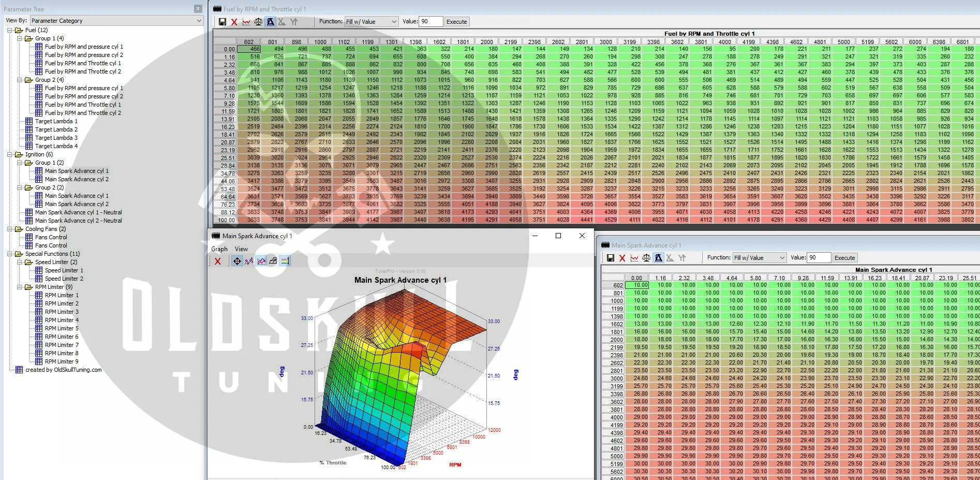The width and height of the screenshot is (980, 480).
Task: Click the 100.00 throttle row header in Fuel table
Action: (x=225, y=220)
